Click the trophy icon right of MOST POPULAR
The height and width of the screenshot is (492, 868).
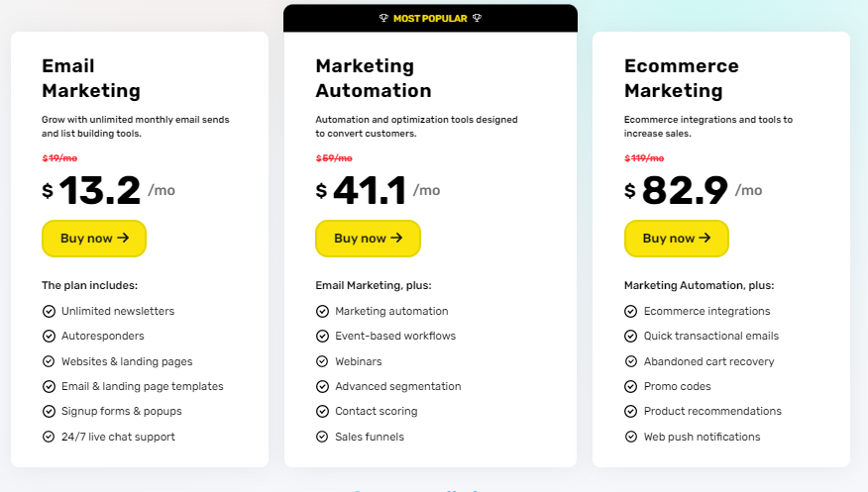[477, 18]
